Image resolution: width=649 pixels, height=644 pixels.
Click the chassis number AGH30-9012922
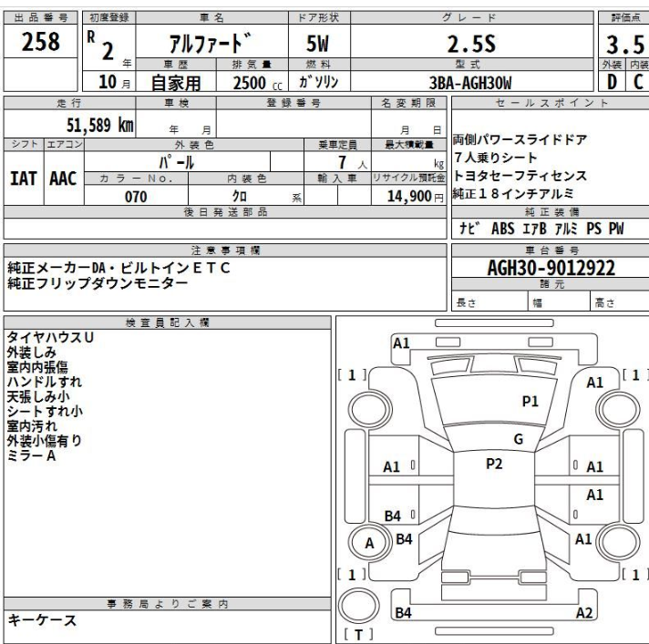[x=551, y=268]
